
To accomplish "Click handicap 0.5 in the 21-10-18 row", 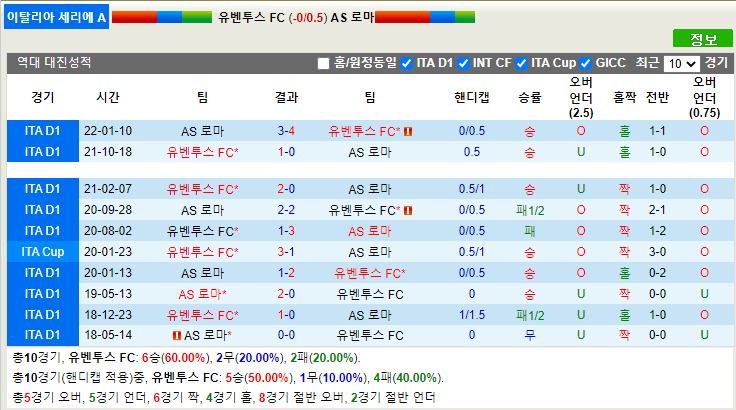I will pos(472,152).
